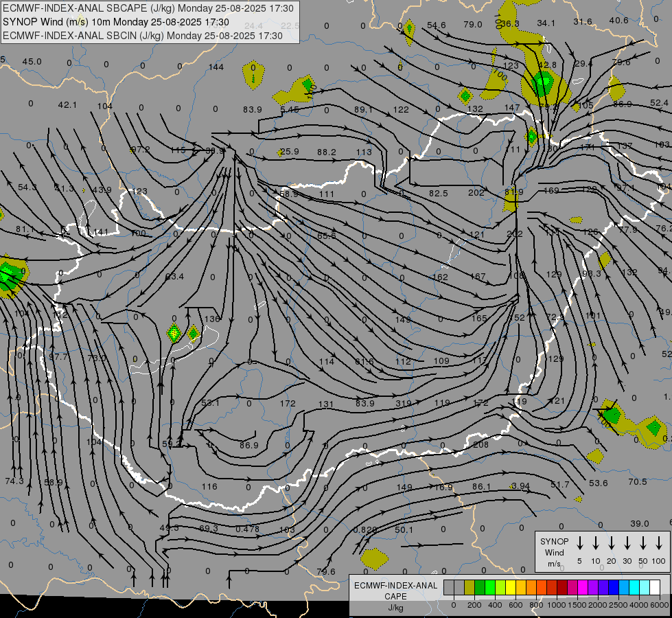Image resolution: width=672 pixels, height=618 pixels.
Task: Click the map value 61.6
Action: point(364,362)
